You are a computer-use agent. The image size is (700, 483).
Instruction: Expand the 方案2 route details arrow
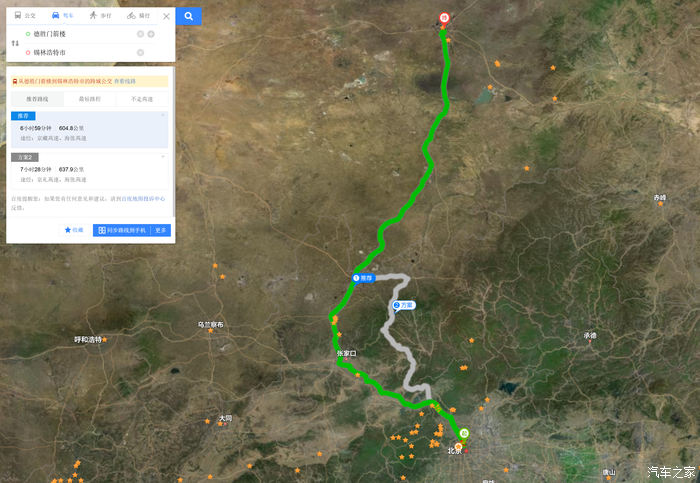(163, 157)
